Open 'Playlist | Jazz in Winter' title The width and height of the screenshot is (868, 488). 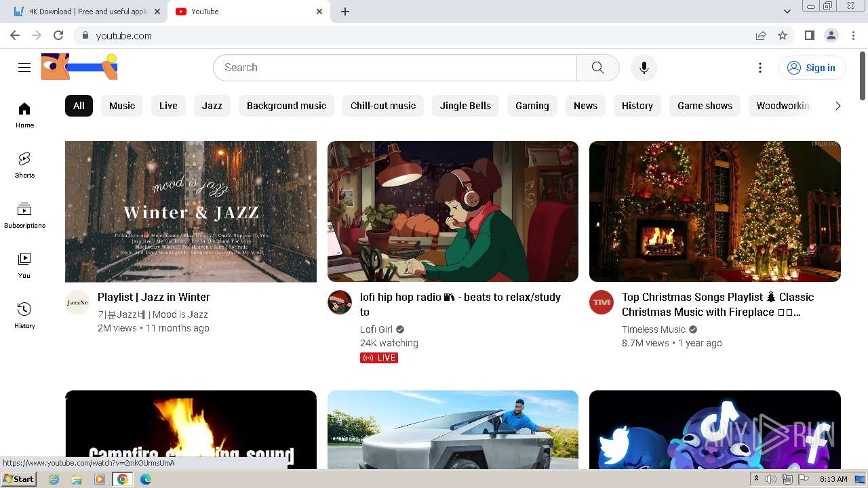pyautogui.click(x=154, y=297)
